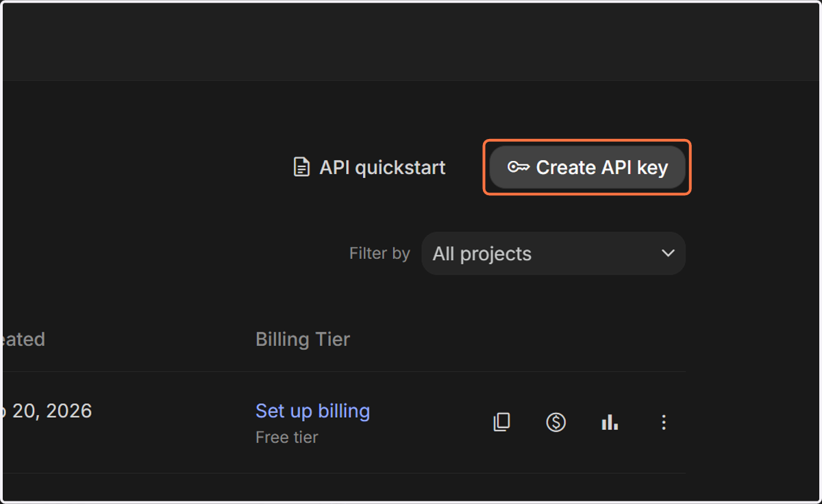
Task: Click the Set up billing link
Action: (x=312, y=411)
